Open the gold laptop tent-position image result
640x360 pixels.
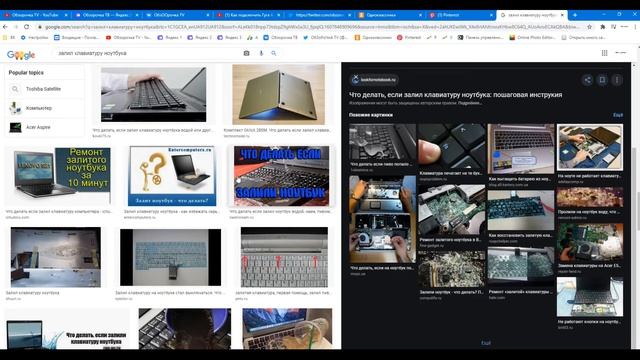click(278, 94)
